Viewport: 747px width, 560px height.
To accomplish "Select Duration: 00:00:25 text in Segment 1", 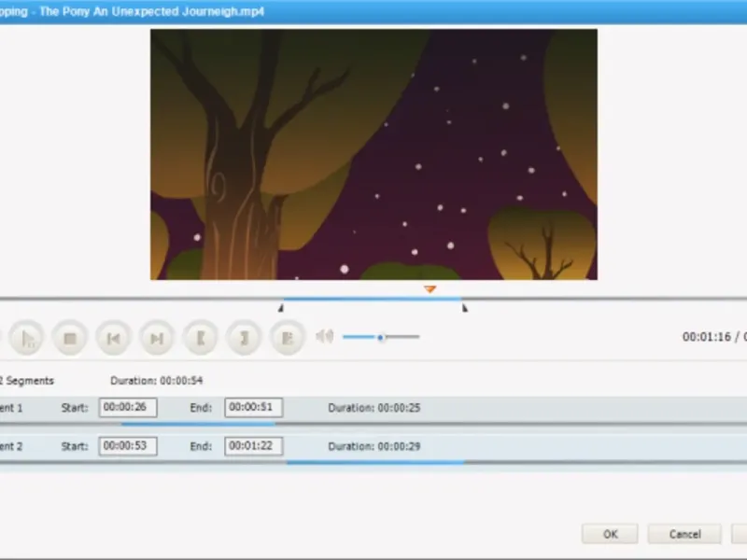I will click(374, 408).
